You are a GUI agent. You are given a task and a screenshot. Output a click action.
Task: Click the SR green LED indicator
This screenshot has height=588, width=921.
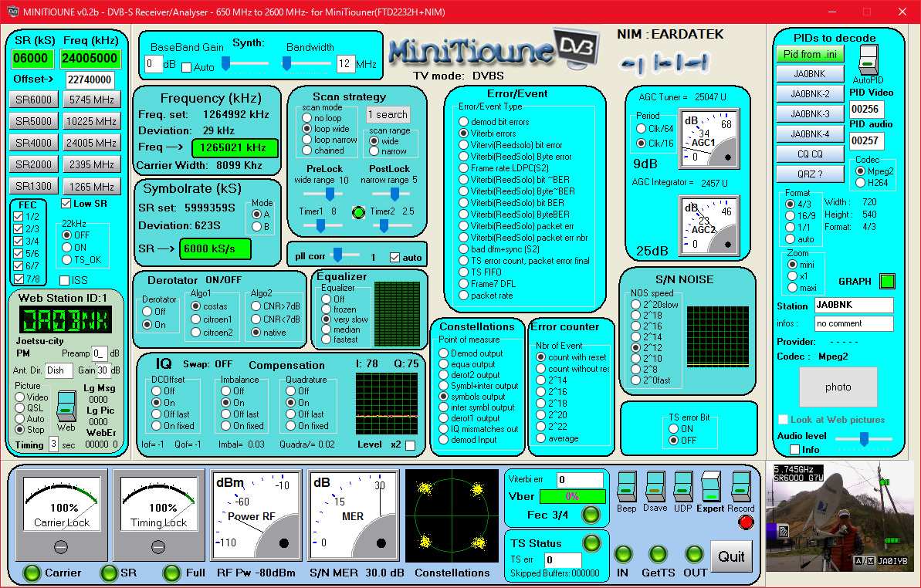[109, 573]
